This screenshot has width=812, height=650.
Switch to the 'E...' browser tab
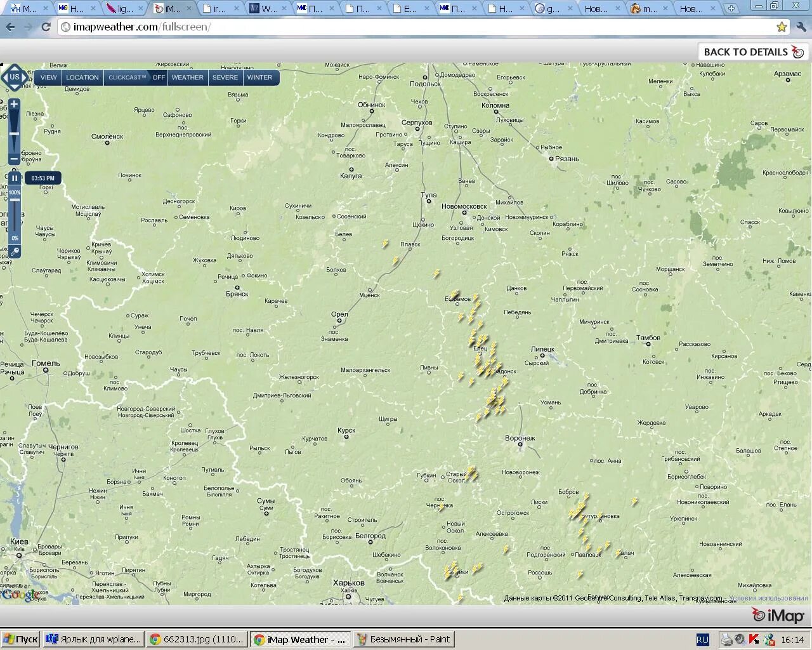coord(410,8)
